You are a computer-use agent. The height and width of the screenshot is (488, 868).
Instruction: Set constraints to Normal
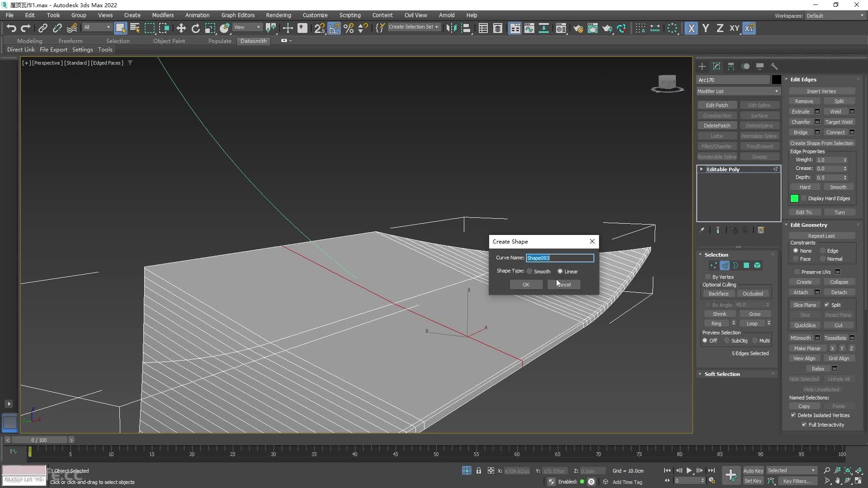pyautogui.click(x=823, y=259)
